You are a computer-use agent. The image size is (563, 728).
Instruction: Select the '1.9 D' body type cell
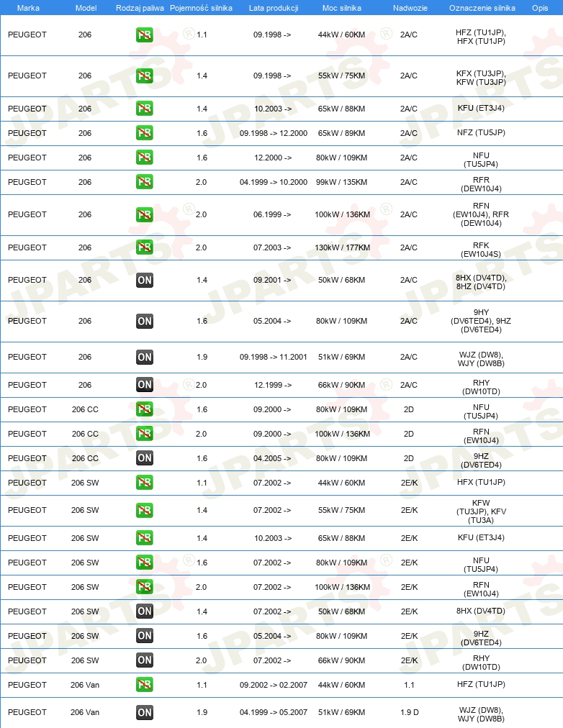click(409, 712)
